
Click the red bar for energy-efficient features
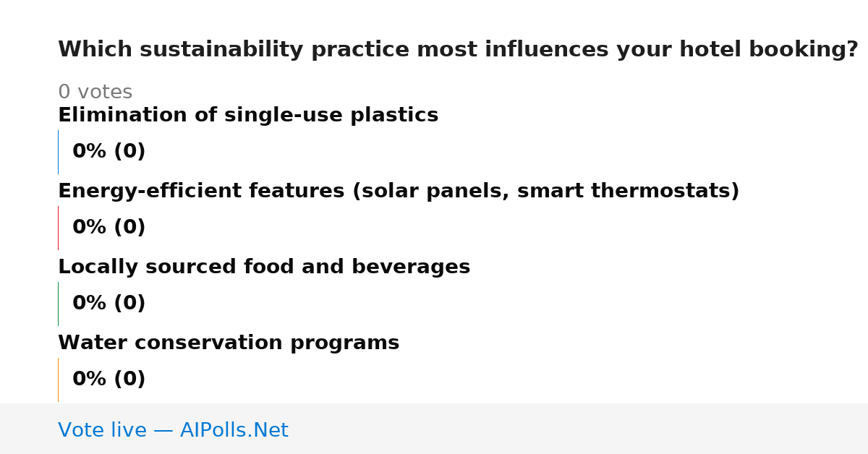[x=59, y=228]
